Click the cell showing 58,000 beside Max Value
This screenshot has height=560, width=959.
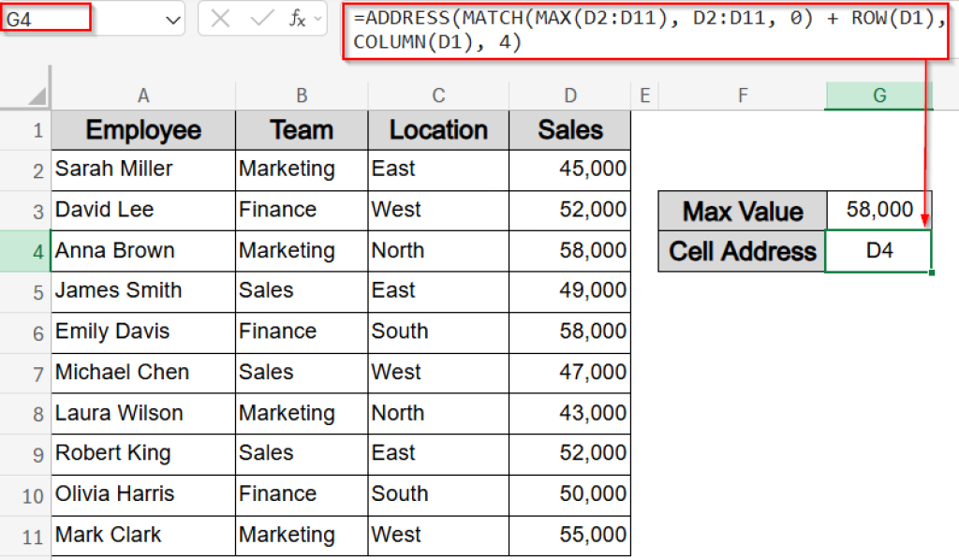pos(878,211)
